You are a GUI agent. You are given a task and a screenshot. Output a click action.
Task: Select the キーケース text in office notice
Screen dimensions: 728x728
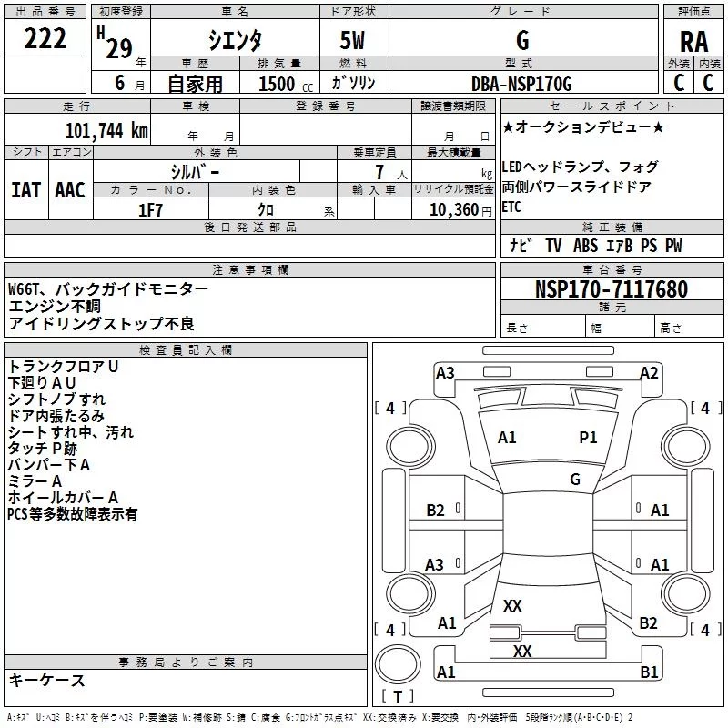(46, 681)
